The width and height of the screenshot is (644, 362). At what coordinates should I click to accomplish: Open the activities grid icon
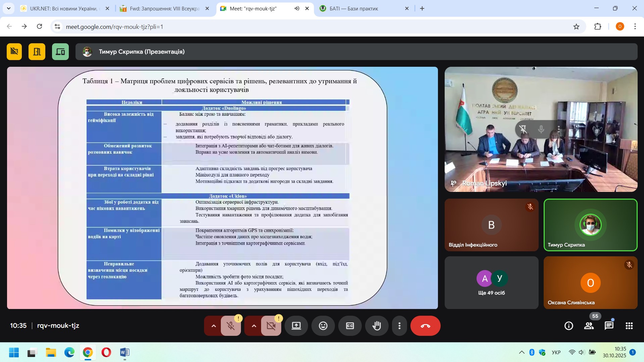629,326
